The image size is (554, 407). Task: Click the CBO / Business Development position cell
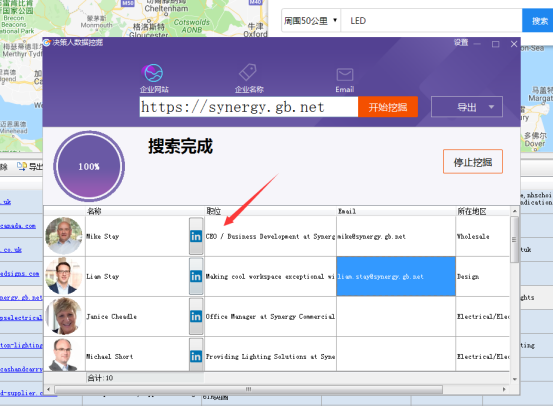[270, 236]
